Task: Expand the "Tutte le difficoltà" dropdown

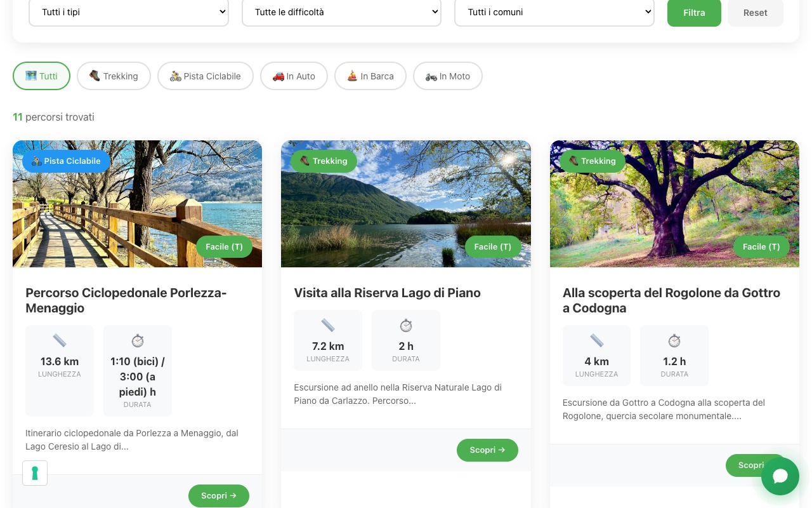Action: click(x=341, y=12)
